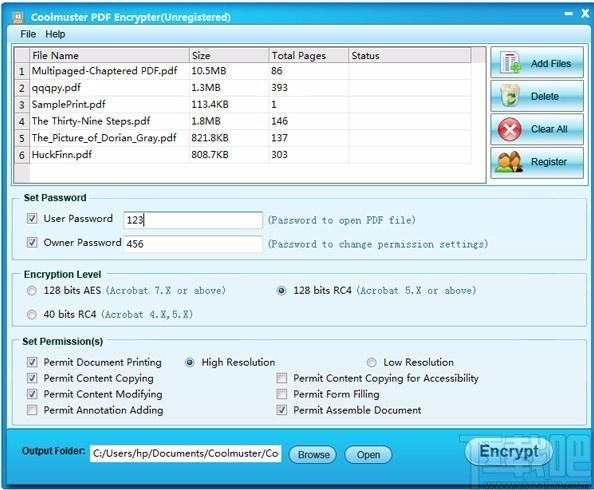Viewport: 594px width, 490px height.
Task: Toggle Permit Document Printing checkbox
Action: (x=32, y=362)
